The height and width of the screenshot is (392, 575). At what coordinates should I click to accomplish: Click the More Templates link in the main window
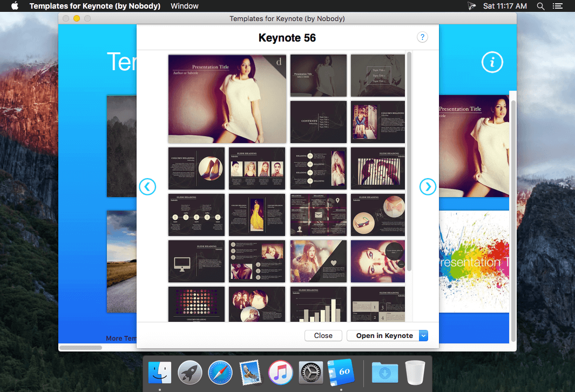(x=121, y=338)
